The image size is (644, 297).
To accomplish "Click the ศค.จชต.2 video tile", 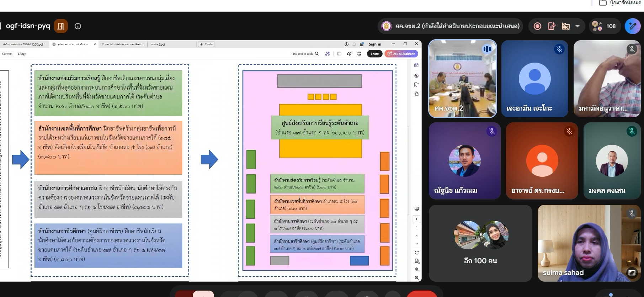I will 463,78.
